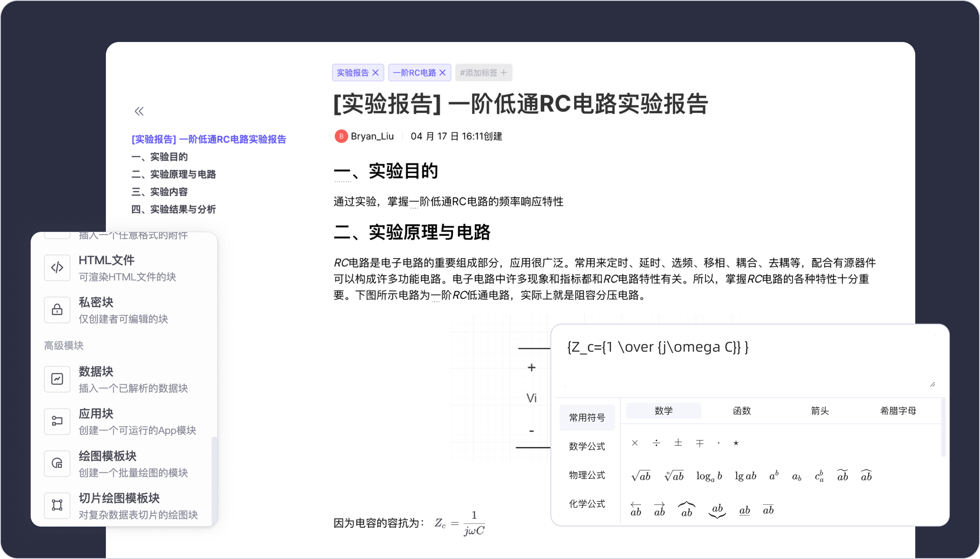Click Bryan_Liu author avatar
980x559 pixels.
point(341,136)
